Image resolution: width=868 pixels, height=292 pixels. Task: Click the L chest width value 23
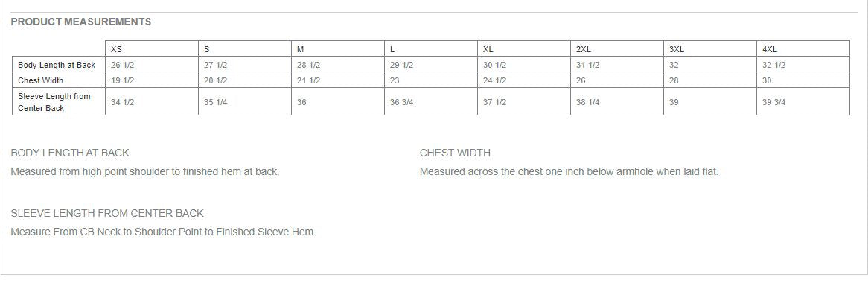click(395, 80)
